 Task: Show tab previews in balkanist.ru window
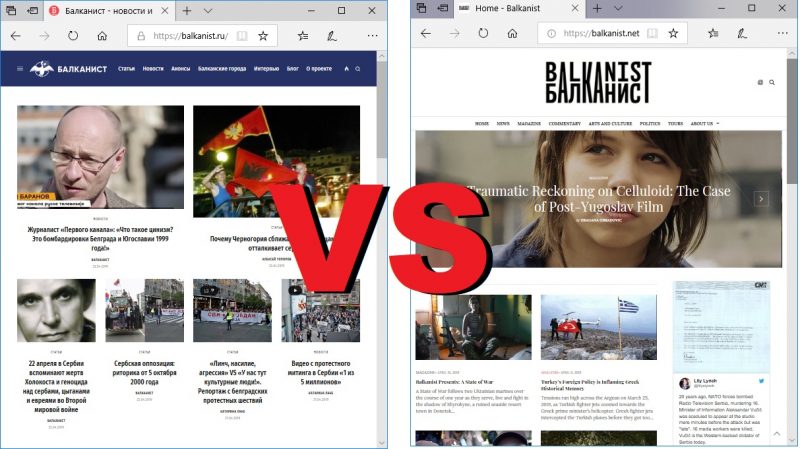(208, 11)
